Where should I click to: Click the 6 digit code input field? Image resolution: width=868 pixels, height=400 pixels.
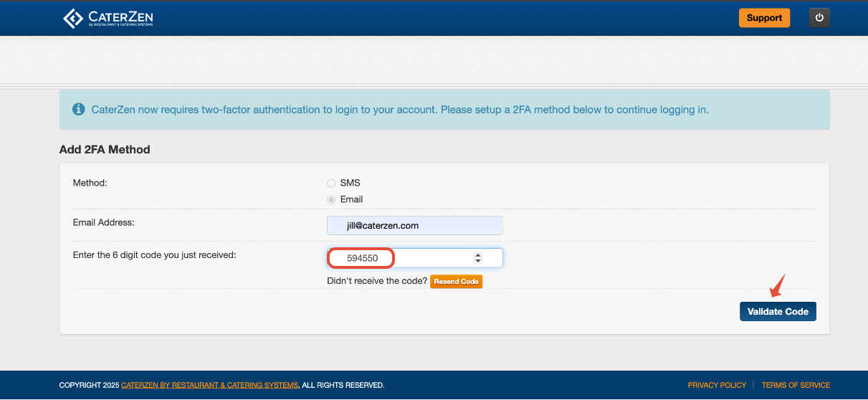click(414, 258)
